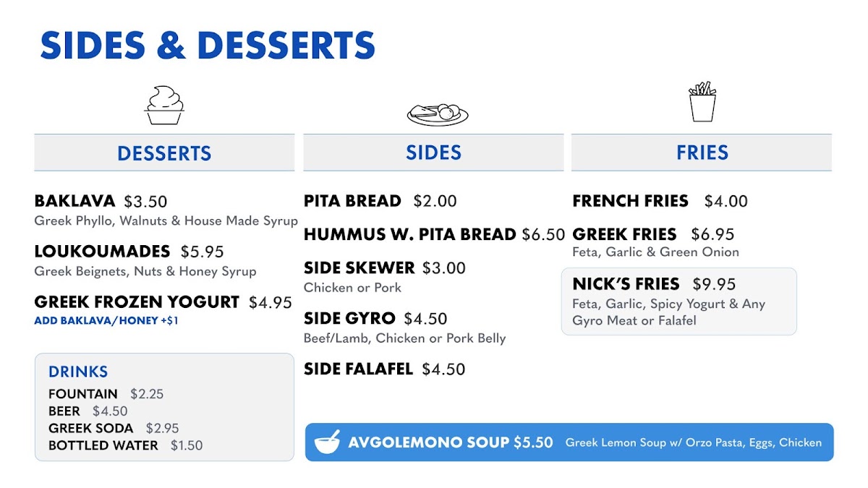Select Nick's Fries highlighted box

[x=679, y=301]
